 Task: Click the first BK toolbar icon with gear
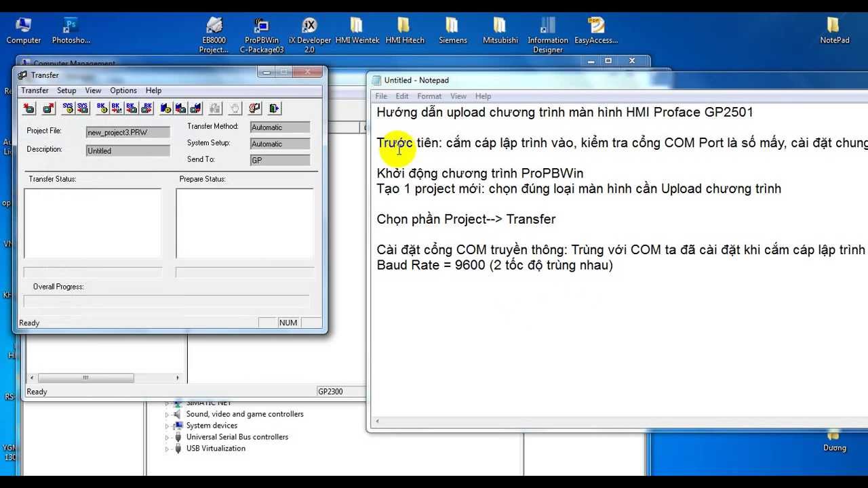coord(102,108)
